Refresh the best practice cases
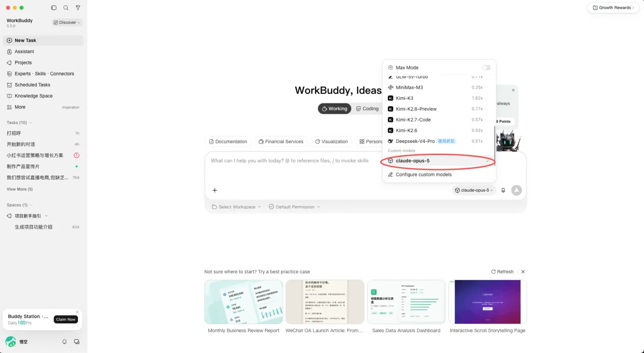Screen dimensions: 644x353 tap(502, 272)
